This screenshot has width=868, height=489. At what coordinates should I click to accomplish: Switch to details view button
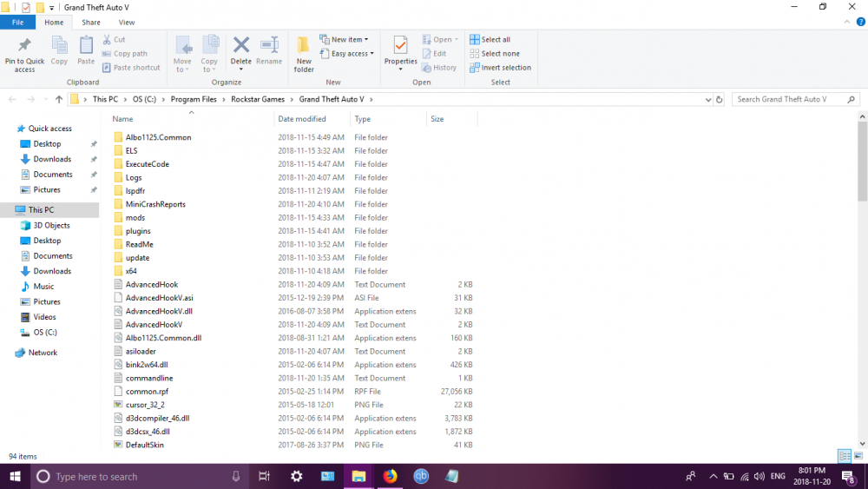pyautogui.click(x=845, y=456)
